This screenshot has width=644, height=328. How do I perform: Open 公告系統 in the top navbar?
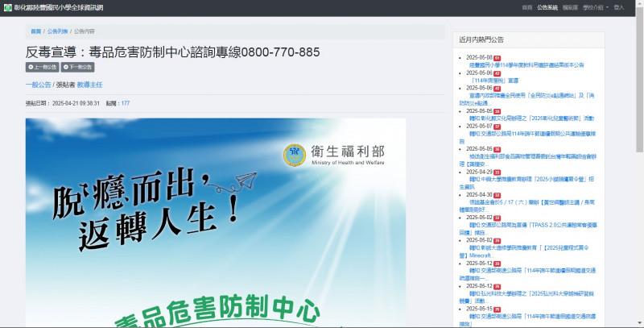(x=547, y=7)
